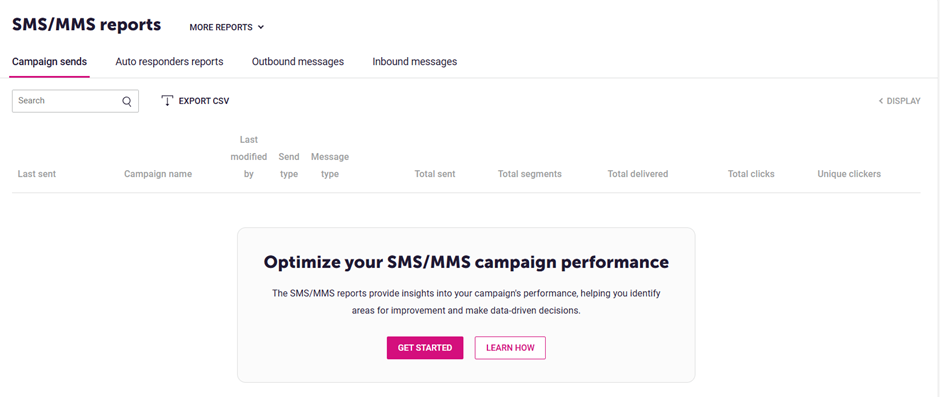Sort by Unique clickers column

click(849, 174)
